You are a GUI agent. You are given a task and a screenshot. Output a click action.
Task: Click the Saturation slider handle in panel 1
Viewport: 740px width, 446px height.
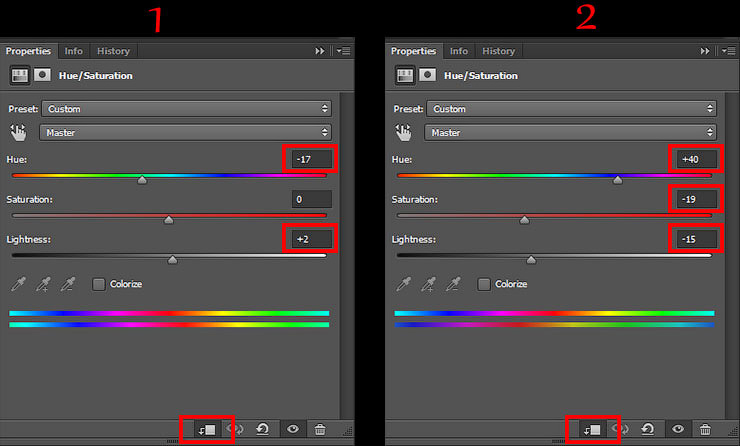click(168, 220)
